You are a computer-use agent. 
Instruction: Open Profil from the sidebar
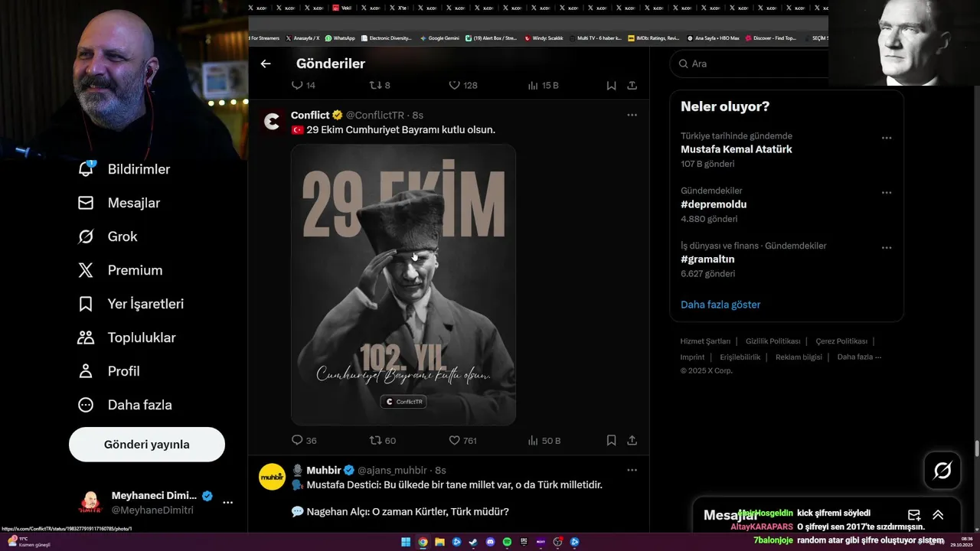[109, 371]
